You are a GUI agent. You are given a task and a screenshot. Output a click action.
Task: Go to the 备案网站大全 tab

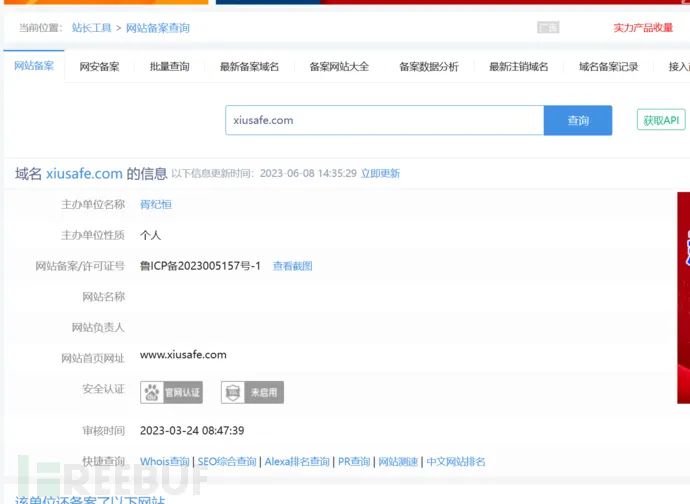point(339,67)
